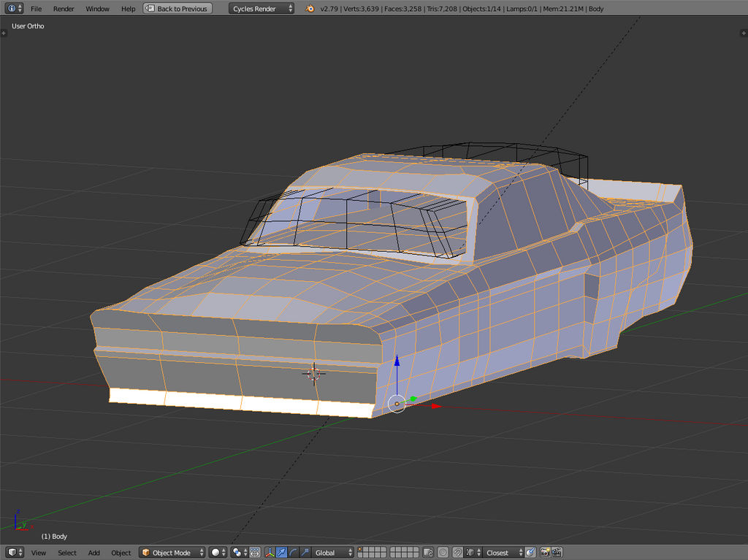Toggle the 3D manipulator axes widget

[x=270, y=553]
